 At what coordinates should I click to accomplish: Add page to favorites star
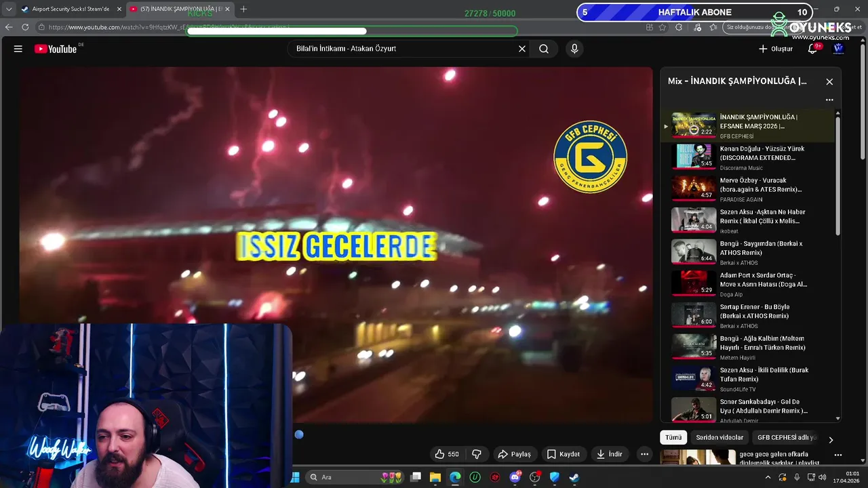[663, 27]
